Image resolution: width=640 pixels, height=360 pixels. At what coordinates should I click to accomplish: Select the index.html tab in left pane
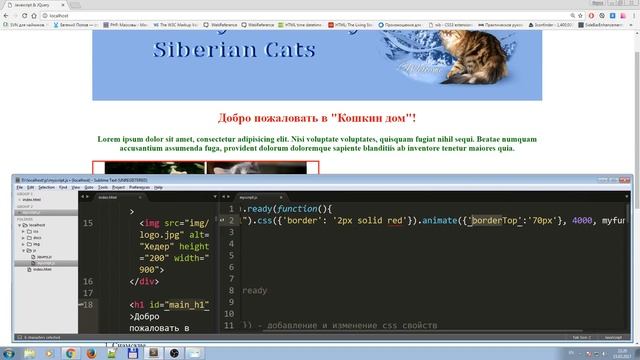coord(118,197)
